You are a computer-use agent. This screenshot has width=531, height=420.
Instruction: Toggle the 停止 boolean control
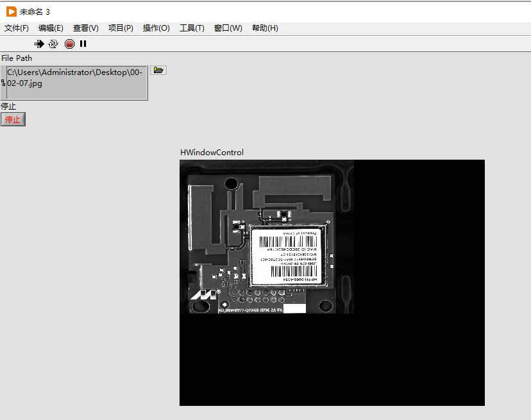pos(13,119)
